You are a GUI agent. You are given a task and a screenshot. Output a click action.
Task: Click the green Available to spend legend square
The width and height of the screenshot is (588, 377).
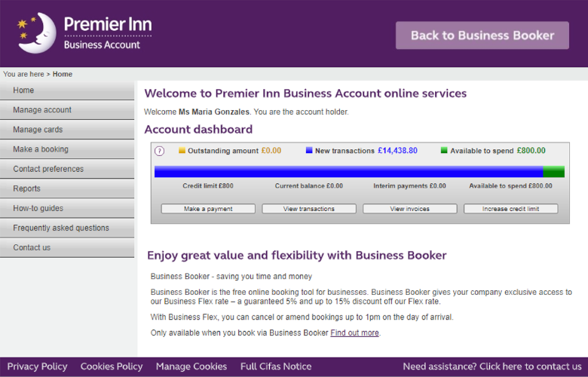coord(444,151)
